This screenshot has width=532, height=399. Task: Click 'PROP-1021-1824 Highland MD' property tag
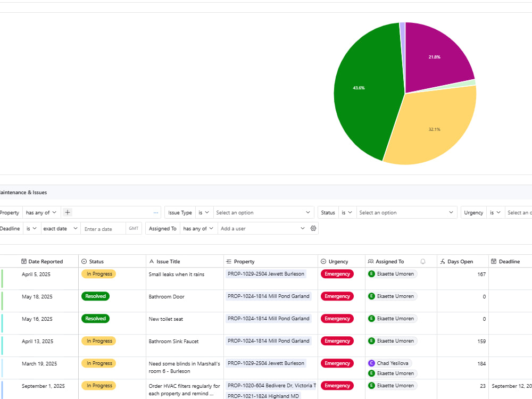tap(263, 396)
